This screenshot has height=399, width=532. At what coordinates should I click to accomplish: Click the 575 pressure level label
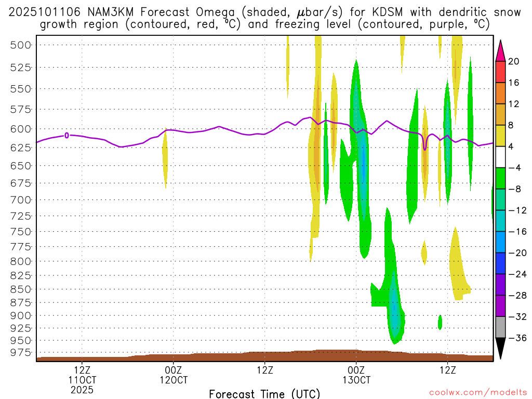(x=21, y=110)
